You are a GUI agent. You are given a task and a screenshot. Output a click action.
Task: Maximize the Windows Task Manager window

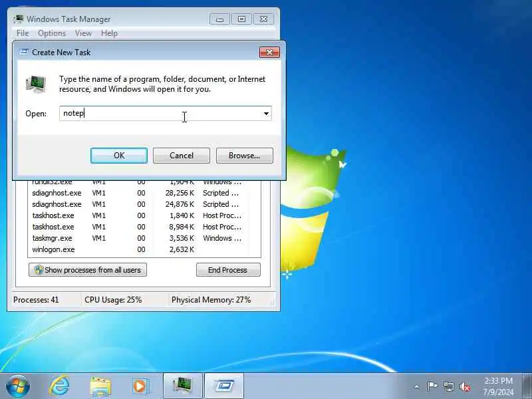[241, 19]
